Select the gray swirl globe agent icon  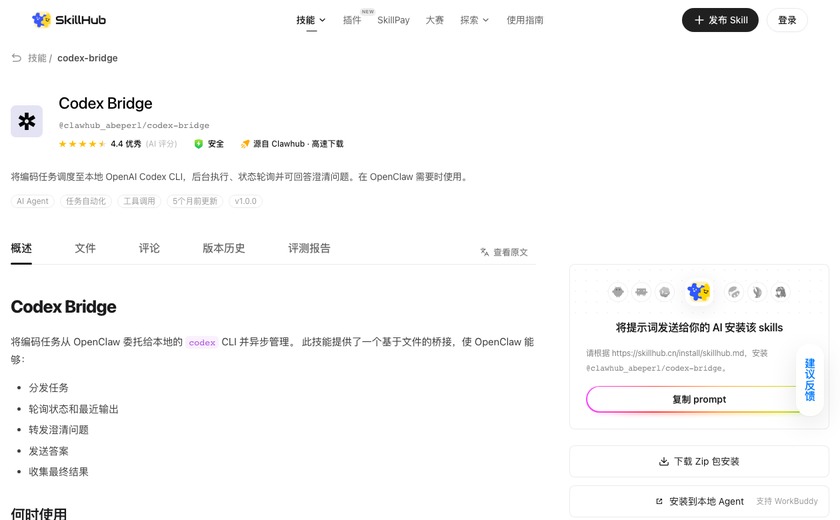(734, 292)
